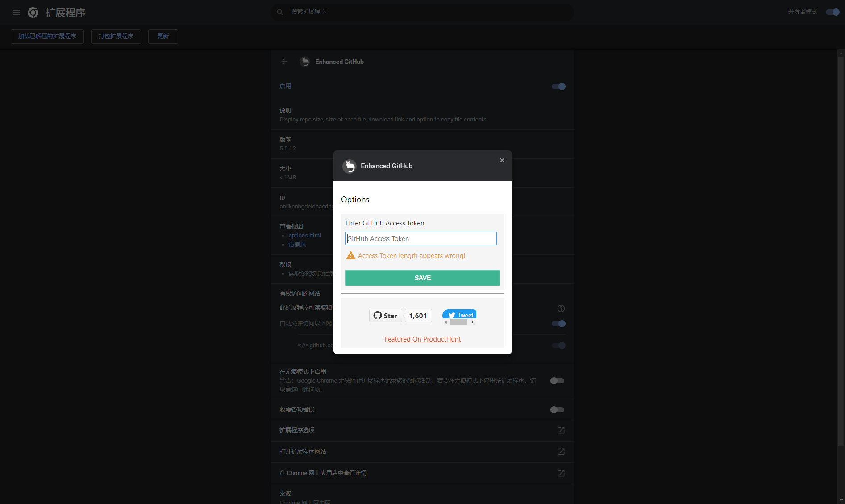Open Chrome 网上应用店 details external icon
This screenshot has width=845, height=504.
click(561, 473)
